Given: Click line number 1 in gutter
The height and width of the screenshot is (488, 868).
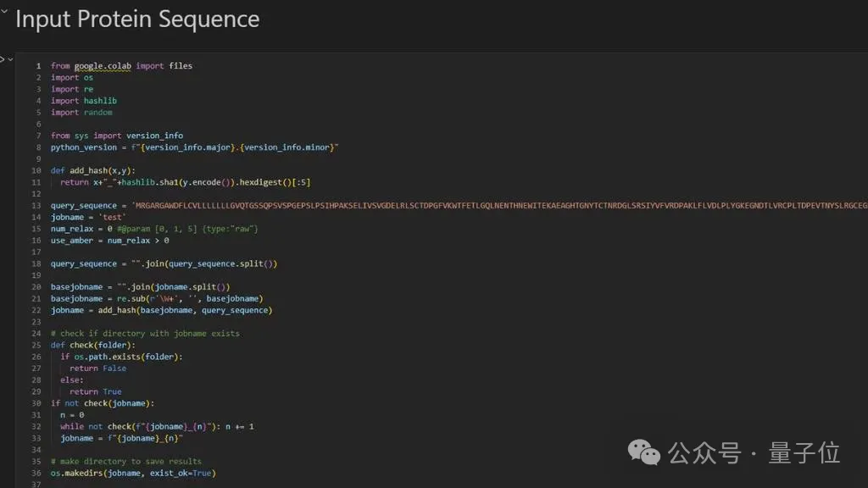Looking at the screenshot, I should 38,66.
